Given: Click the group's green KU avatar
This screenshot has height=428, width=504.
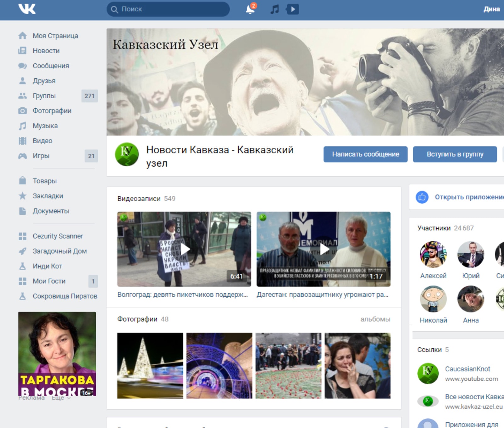Looking at the screenshot, I should coord(127,154).
